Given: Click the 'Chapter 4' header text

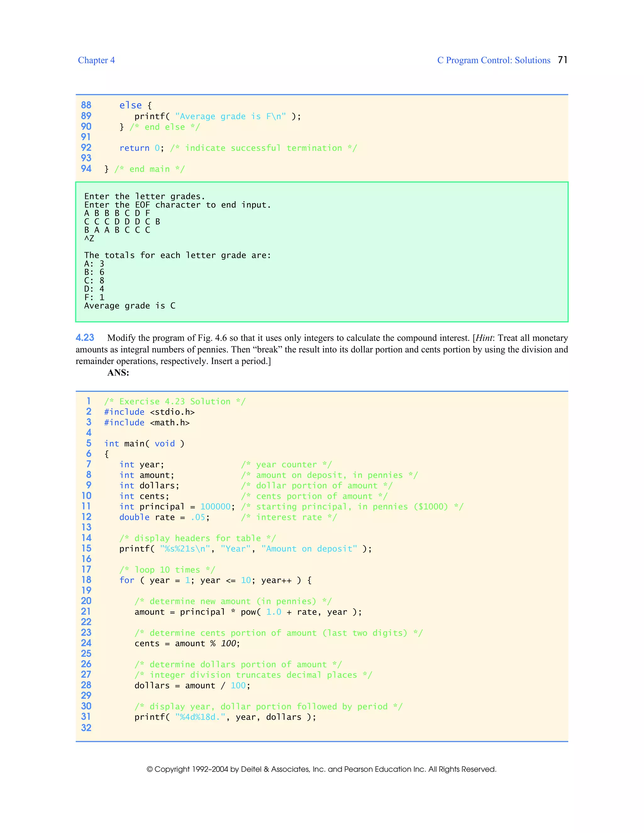Looking at the screenshot, I should [96, 60].
